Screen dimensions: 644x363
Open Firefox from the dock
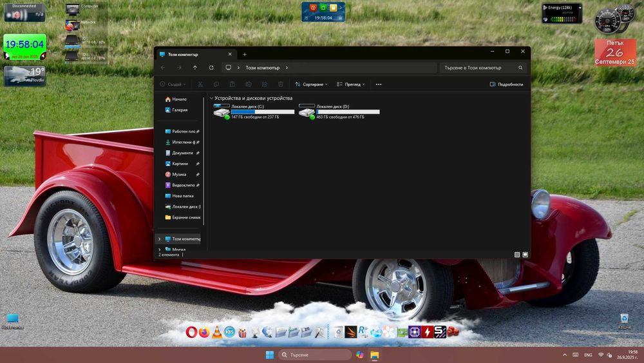pos(204,333)
